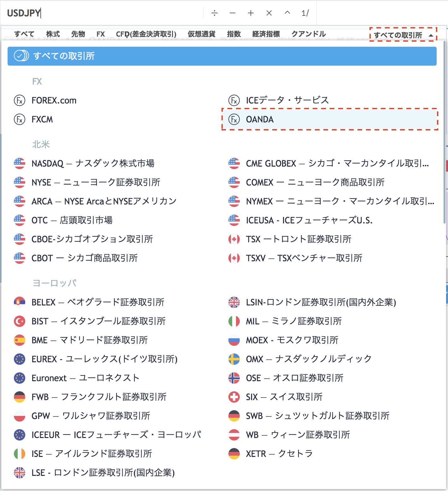The width and height of the screenshot is (448, 491).
Task: Switch to the FX tab
Action: tap(101, 34)
